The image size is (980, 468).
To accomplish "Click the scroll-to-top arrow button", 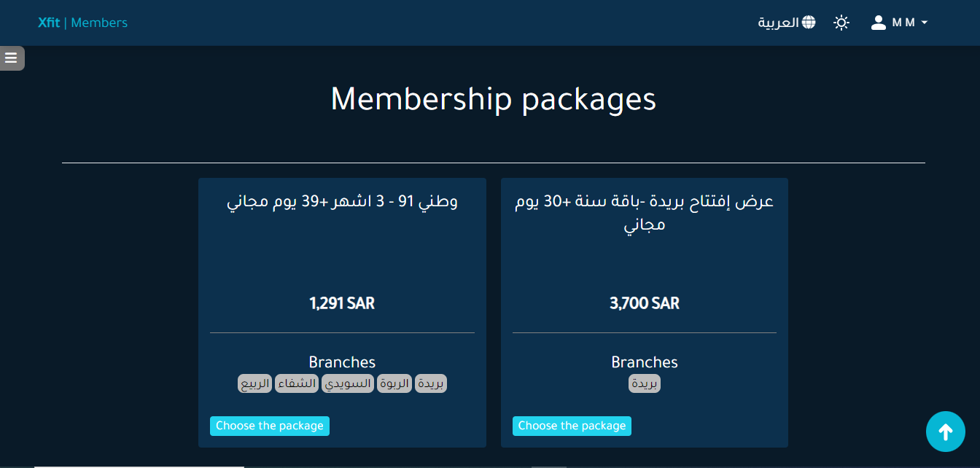I will tap(946, 432).
